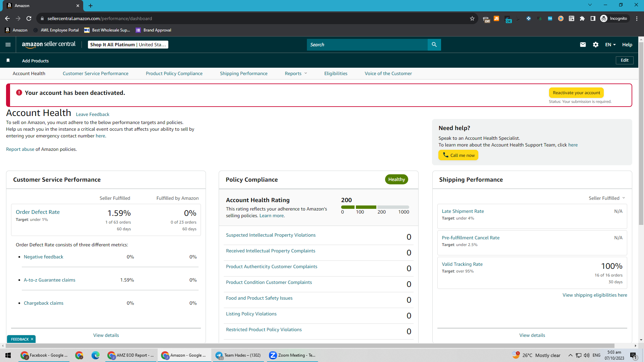Open the messages envelope icon
Viewport: 644px width, 362px height.
point(583,45)
